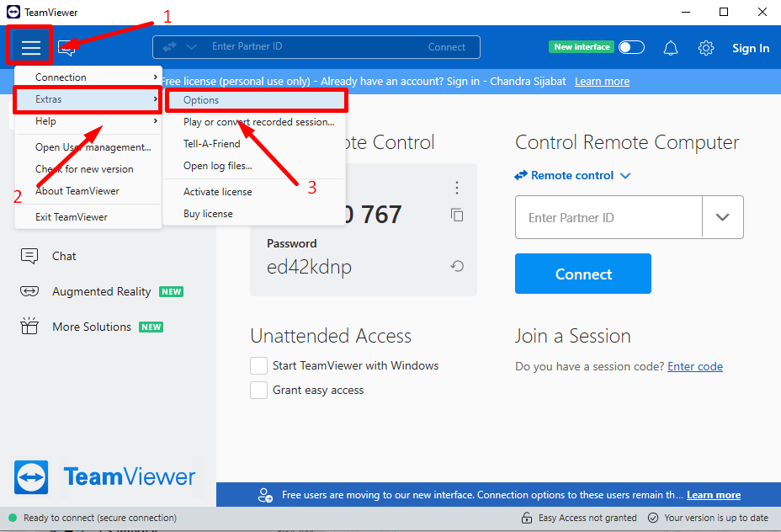Click the notifications bell icon
The height and width of the screenshot is (532, 781).
tap(671, 48)
